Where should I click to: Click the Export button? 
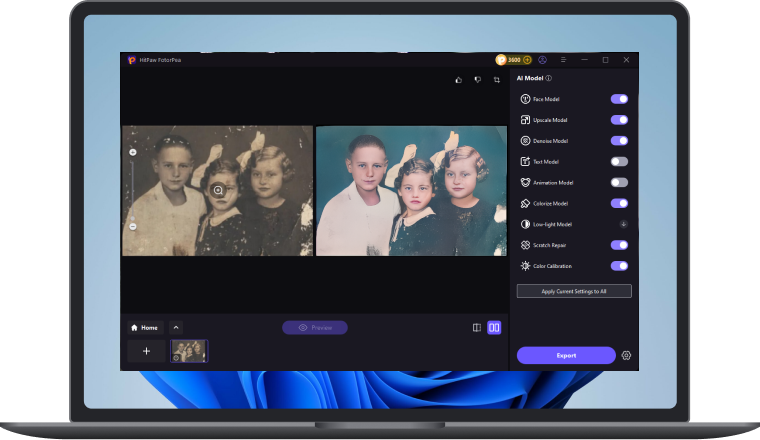(x=566, y=355)
